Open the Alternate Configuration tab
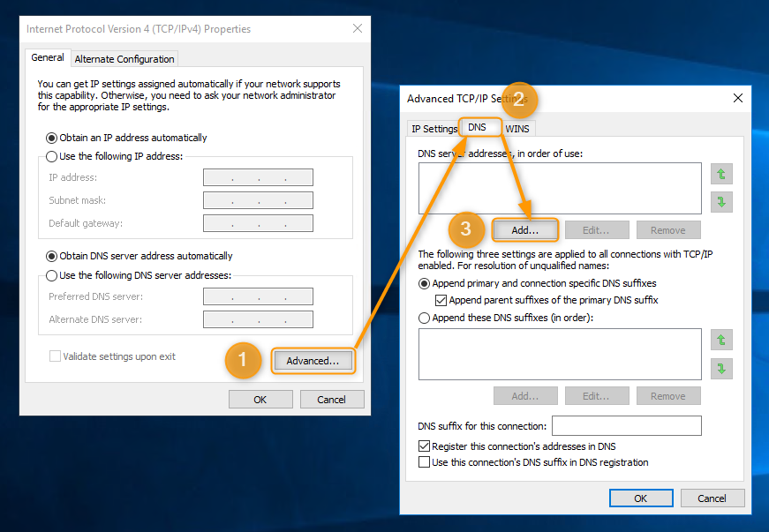The width and height of the screenshot is (769, 532). coord(124,60)
